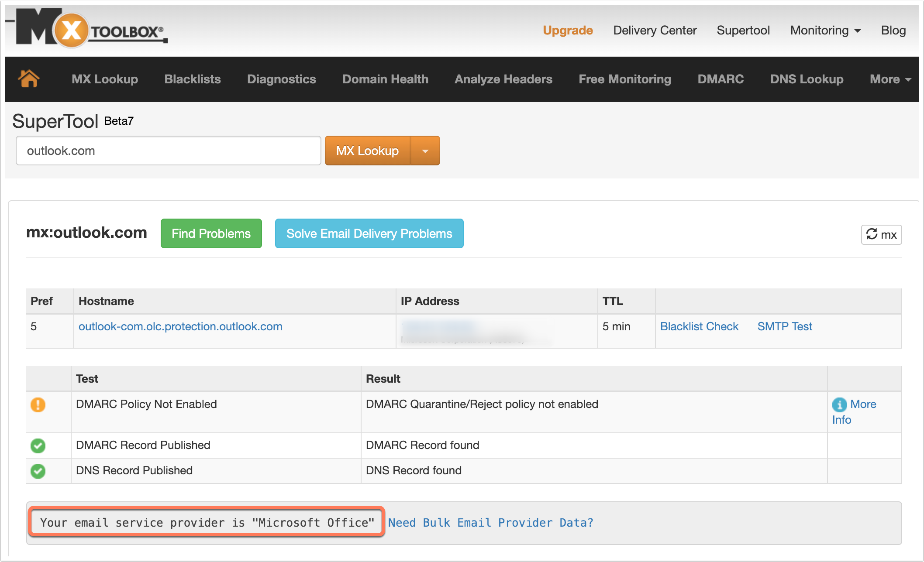Open the DMARC tab

tap(721, 79)
